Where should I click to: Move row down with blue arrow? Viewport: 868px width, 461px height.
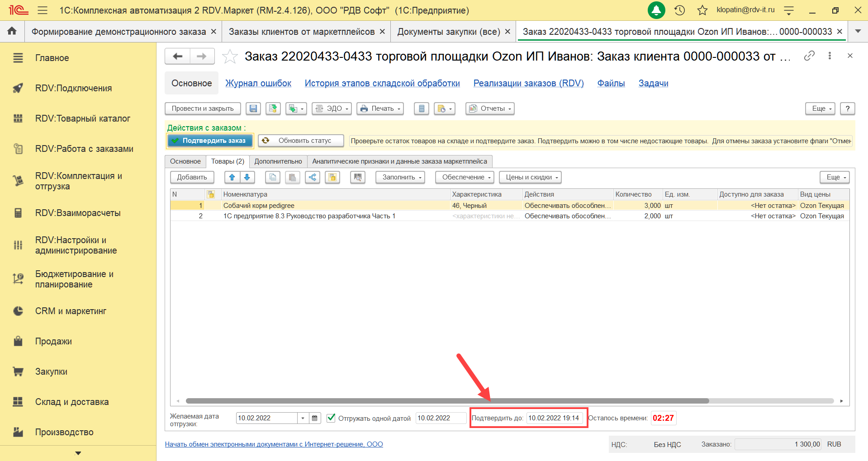coord(247,177)
